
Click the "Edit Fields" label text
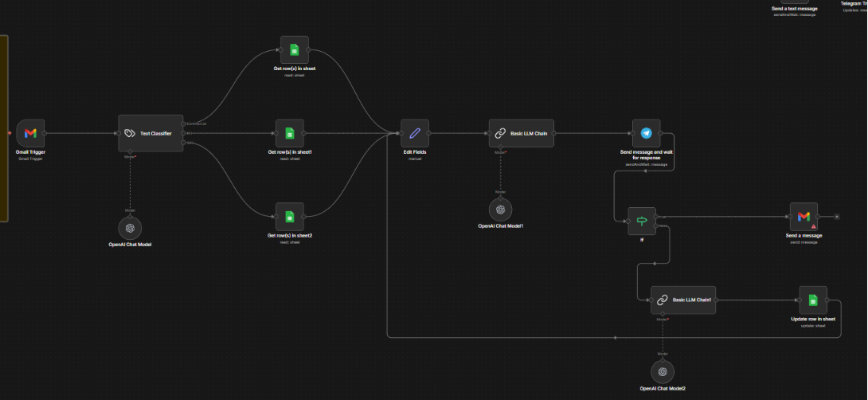[415, 152]
